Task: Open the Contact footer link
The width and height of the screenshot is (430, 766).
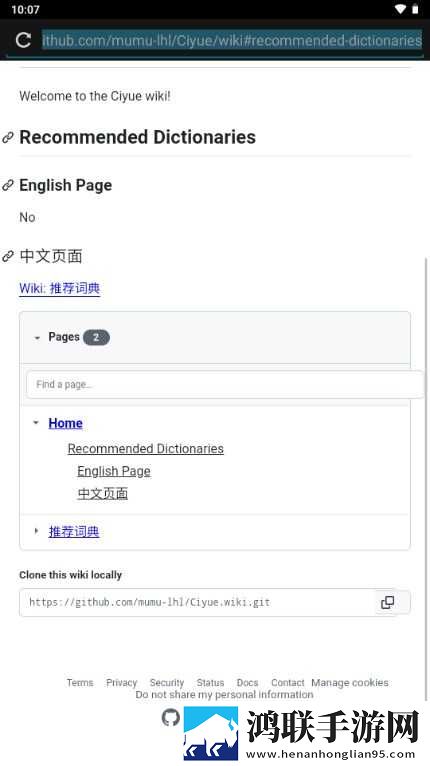Action: (288, 682)
